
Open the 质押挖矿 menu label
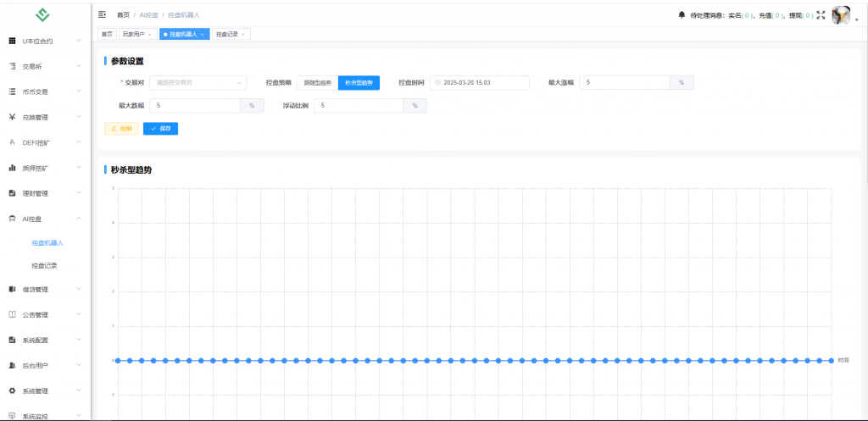[35, 169]
